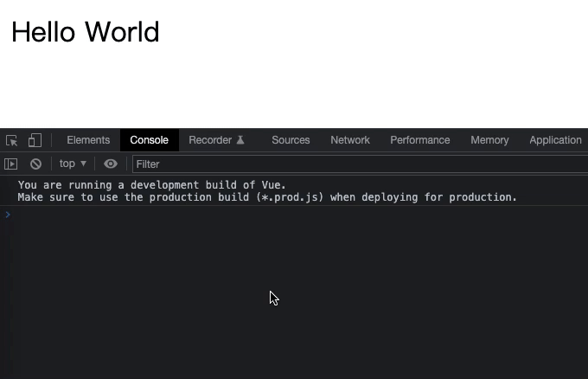588x379 pixels.
Task: Switch to the Application tab
Action: [x=555, y=140]
